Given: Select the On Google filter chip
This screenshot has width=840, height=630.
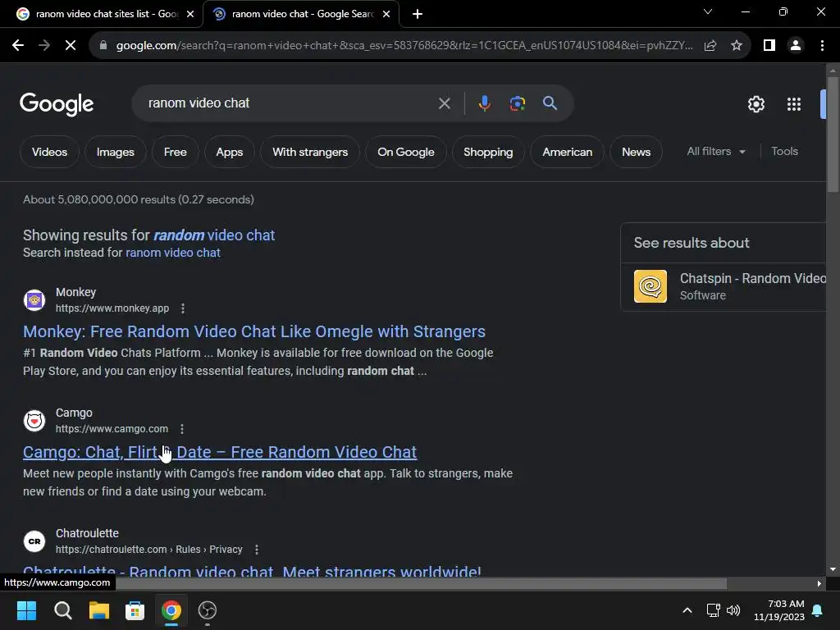Looking at the screenshot, I should click(405, 152).
